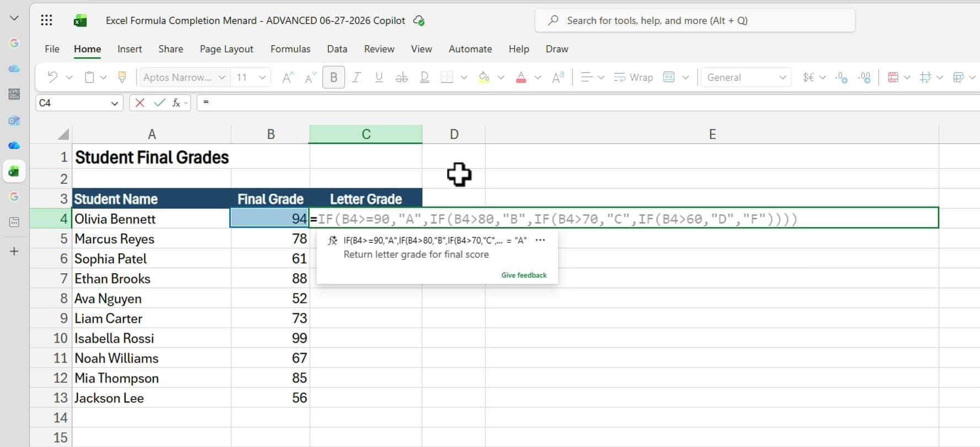980x447 pixels.
Task: Cancel formula entry with red X
Action: pos(140,103)
